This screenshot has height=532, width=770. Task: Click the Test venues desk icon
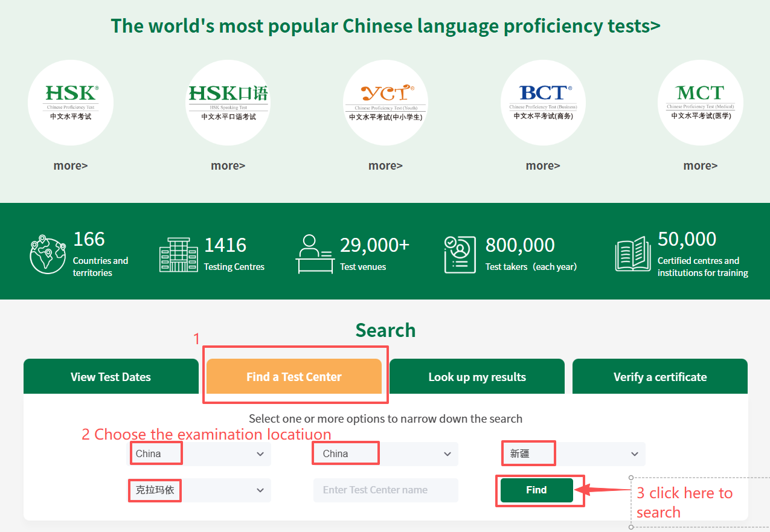(x=314, y=254)
